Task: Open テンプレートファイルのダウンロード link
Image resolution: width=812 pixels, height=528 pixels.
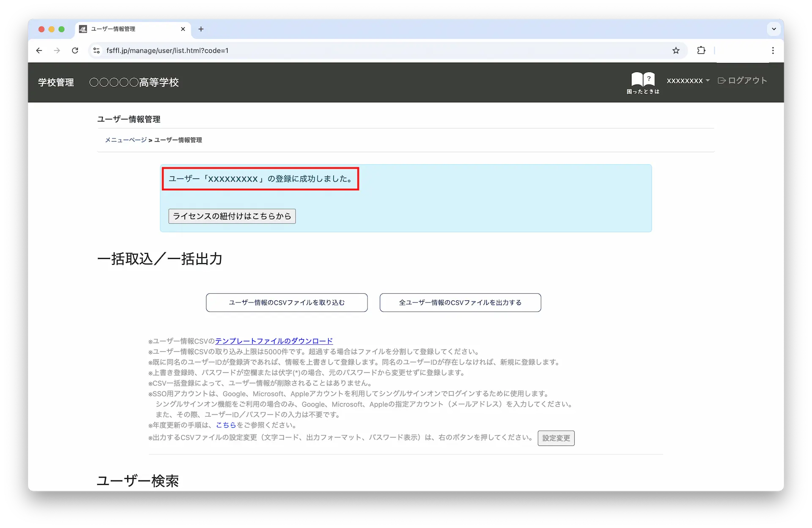Action: [x=274, y=341]
